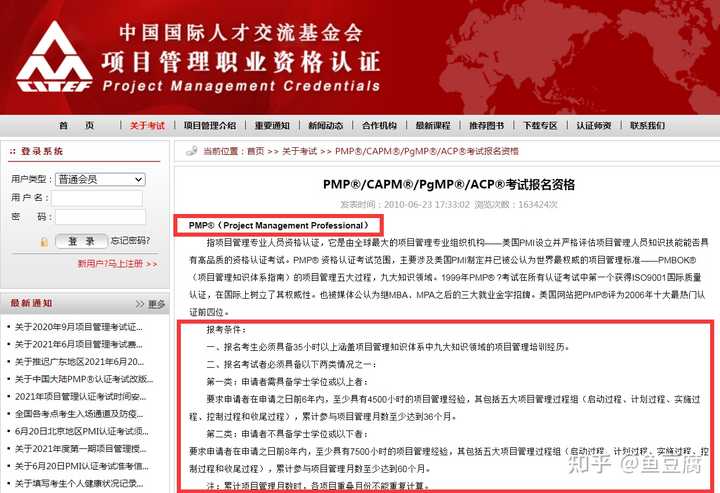720x493 pixels.
Task: Open notice 关于中国大陆PMP®认证考试改版...
Action: pos(84,379)
